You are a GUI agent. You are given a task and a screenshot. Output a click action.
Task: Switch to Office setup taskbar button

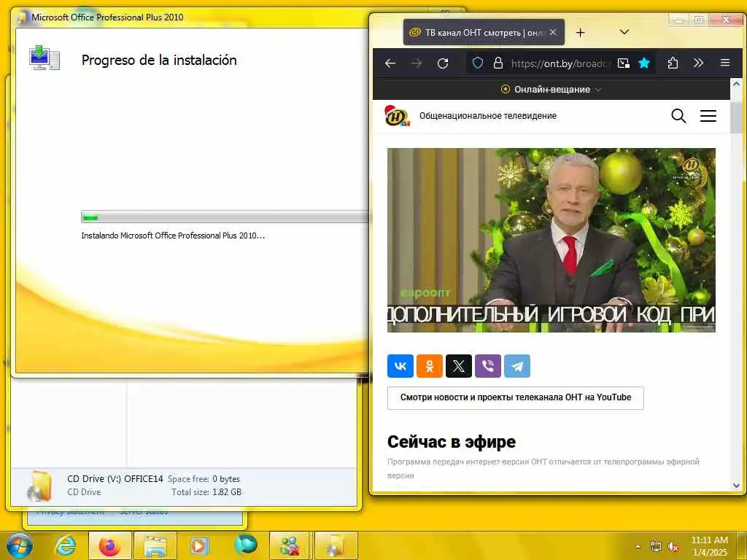point(336,545)
